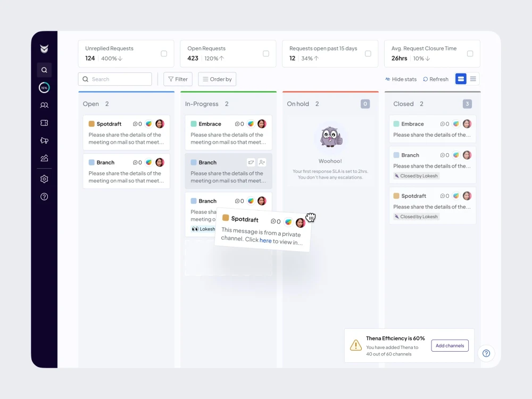Image resolution: width=532 pixels, height=399 pixels.
Task: Open the floating help button at bottom right
Action: click(x=486, y=353)
